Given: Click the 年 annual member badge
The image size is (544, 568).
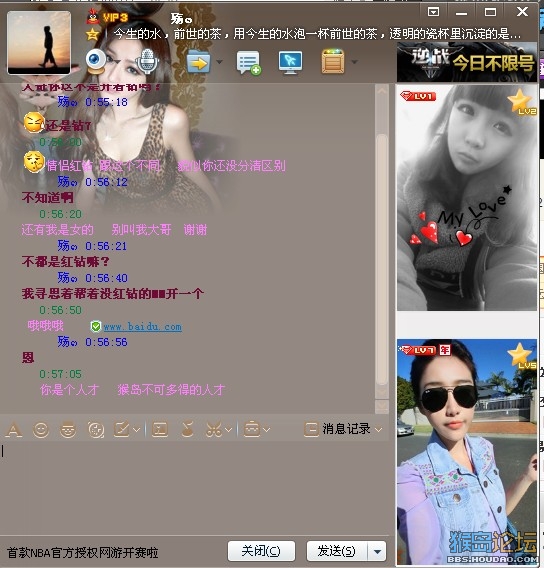Looking at the screenshot, I should 445,350.
